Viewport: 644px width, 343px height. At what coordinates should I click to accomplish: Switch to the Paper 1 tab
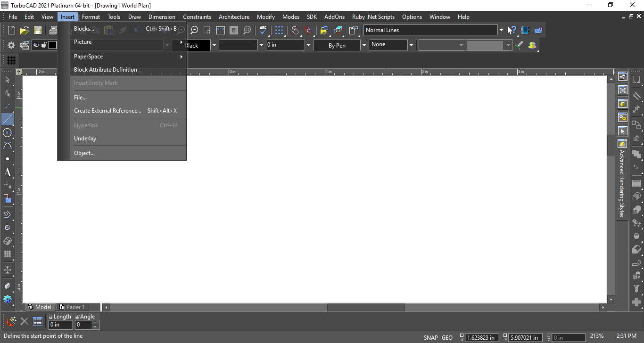pyautogui.click(x=72, y=307)
